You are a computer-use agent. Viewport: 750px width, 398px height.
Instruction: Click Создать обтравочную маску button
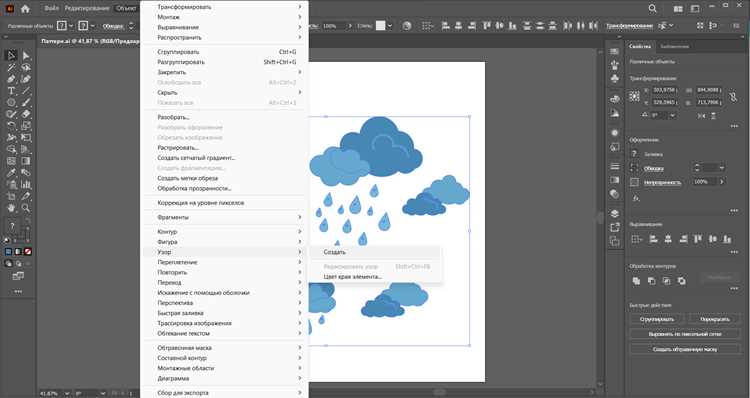click(x=685, y=349)
